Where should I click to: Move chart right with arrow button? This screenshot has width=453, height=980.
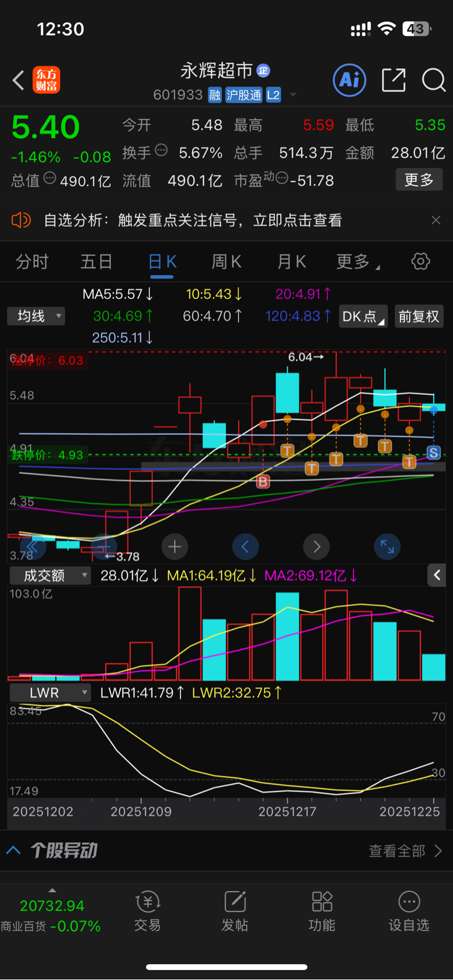(316, 547)
